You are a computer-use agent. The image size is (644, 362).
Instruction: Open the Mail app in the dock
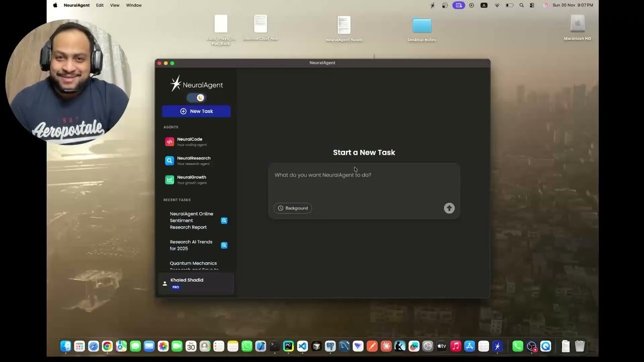point(149,346)
